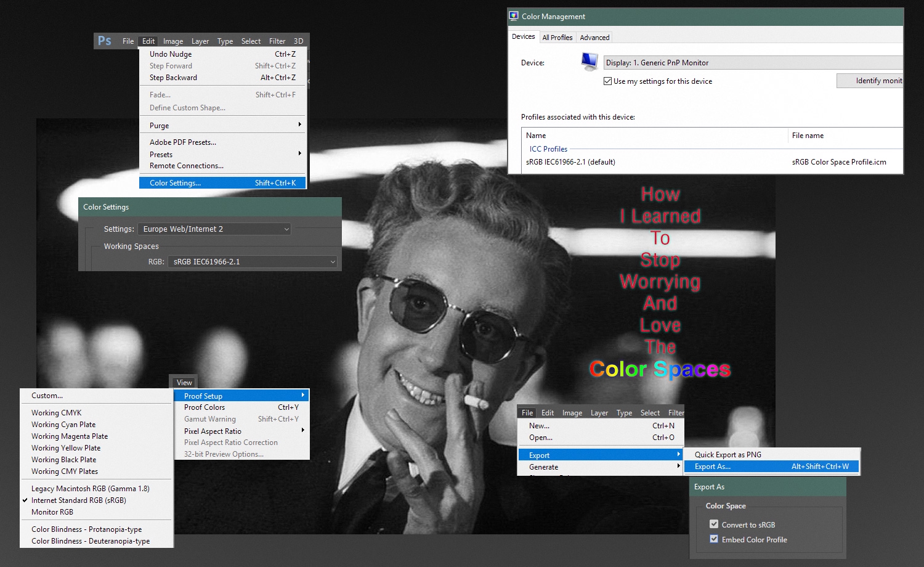Open the Edit menu beside the Ps logo

click(x=148, y=41)
